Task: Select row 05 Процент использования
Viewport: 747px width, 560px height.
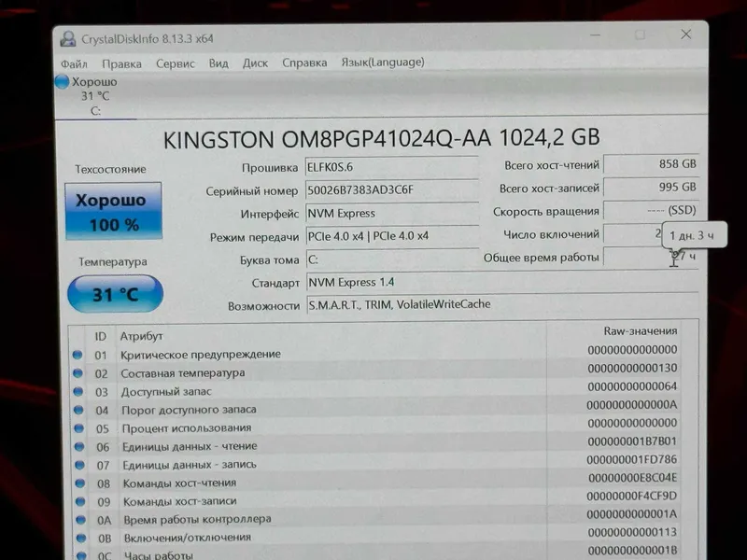Action: [x=375, y=427]
